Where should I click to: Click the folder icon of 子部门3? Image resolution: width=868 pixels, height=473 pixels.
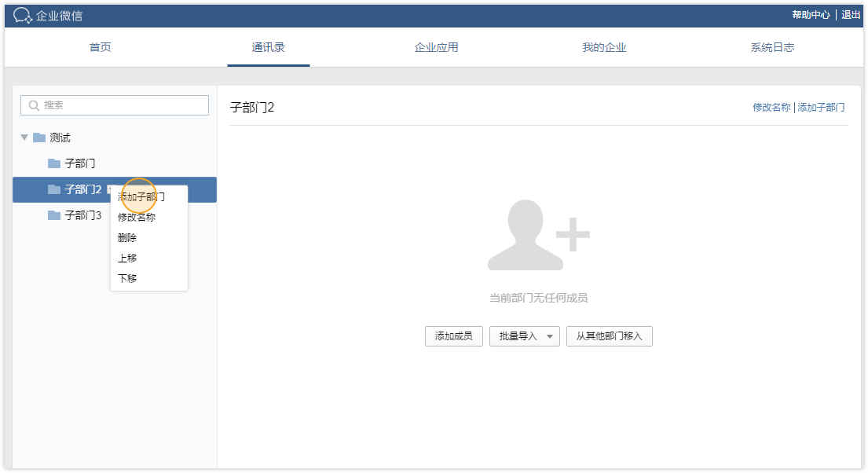click(x=54, y=215)
